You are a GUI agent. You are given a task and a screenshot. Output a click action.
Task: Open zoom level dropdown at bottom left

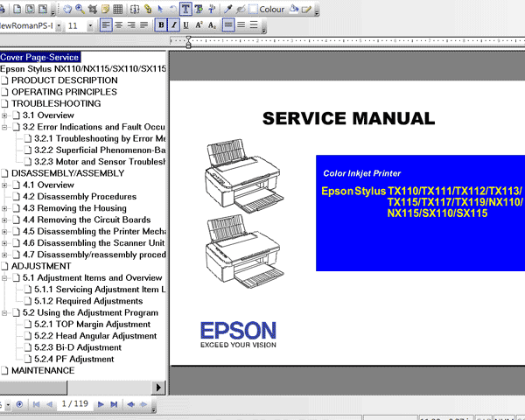8,404
